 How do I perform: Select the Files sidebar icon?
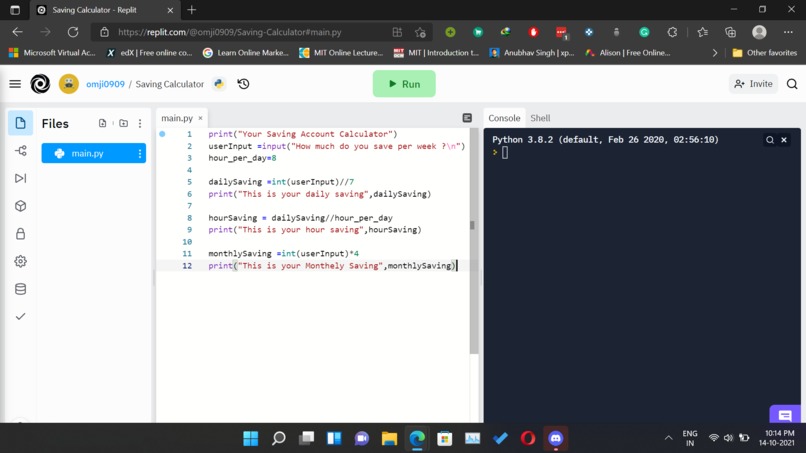(21, 123)
